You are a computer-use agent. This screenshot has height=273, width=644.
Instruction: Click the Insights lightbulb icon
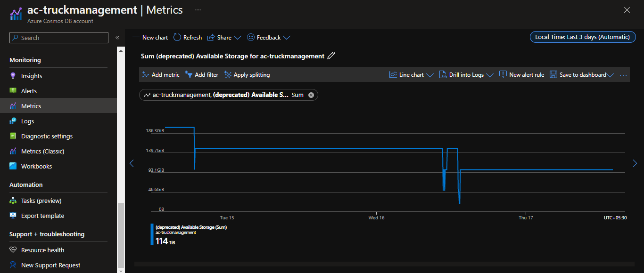[x=13, y=76]
